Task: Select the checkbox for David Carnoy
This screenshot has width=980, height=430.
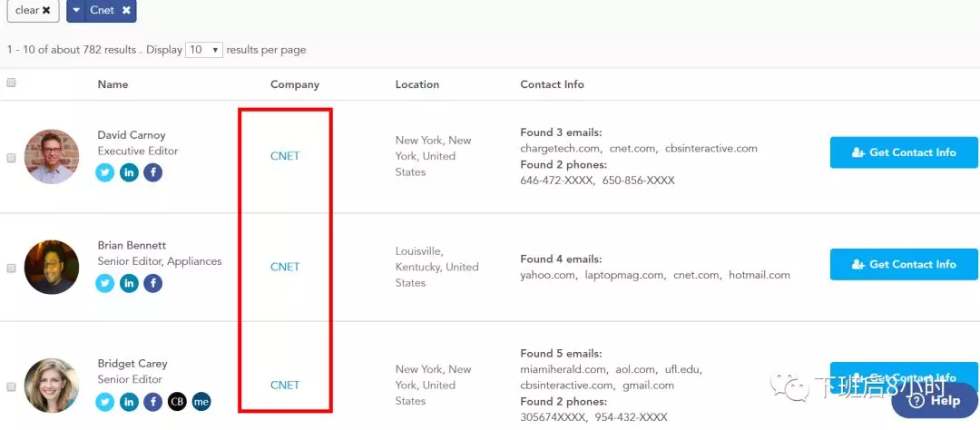Action: pos(12,158)
